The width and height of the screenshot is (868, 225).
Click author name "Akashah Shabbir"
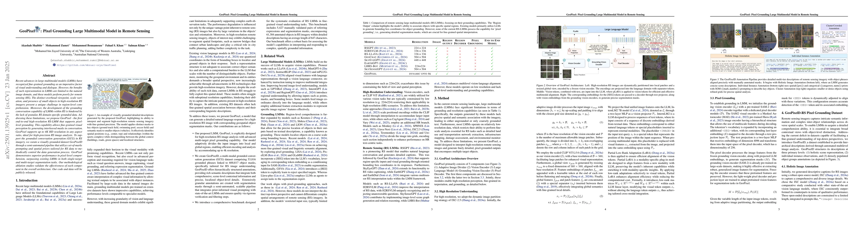pos(32,46)
